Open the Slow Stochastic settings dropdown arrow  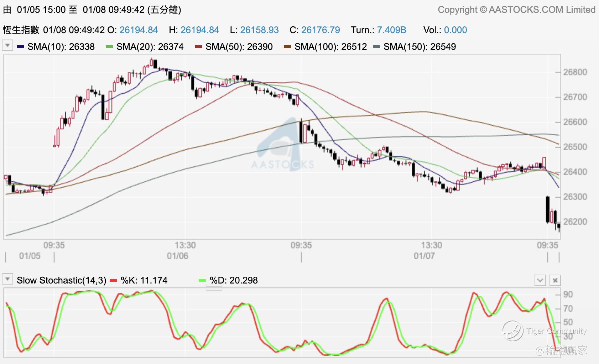pyautogui.click(x=7, y=280)
